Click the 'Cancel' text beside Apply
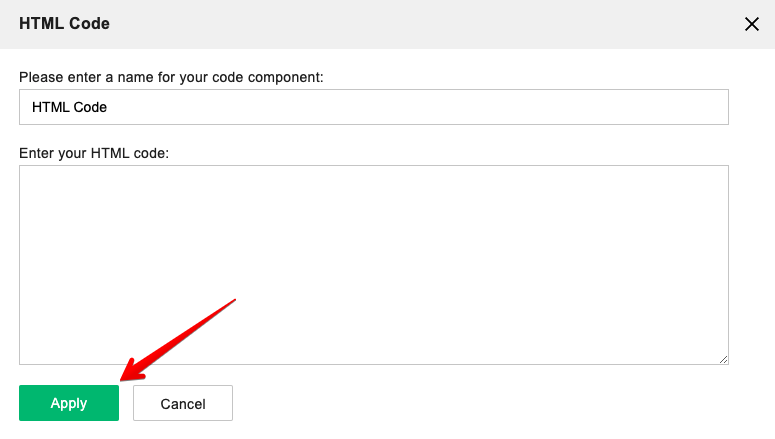The image size is (775, 439). pos(183,404)
